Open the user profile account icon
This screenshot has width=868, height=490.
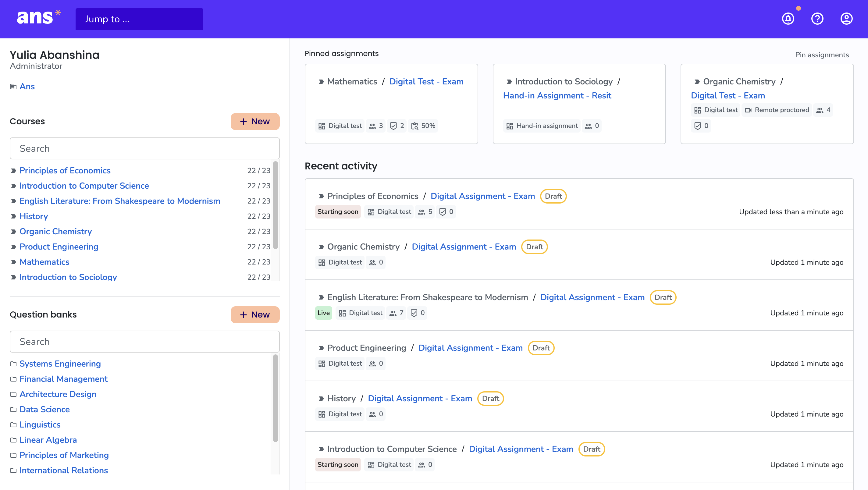tap(846, 19)
